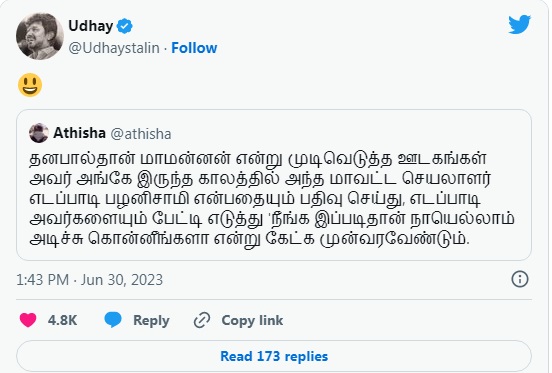
Task: Click the Copy link text
Action: pyautogui.click(x=252, y=321)
